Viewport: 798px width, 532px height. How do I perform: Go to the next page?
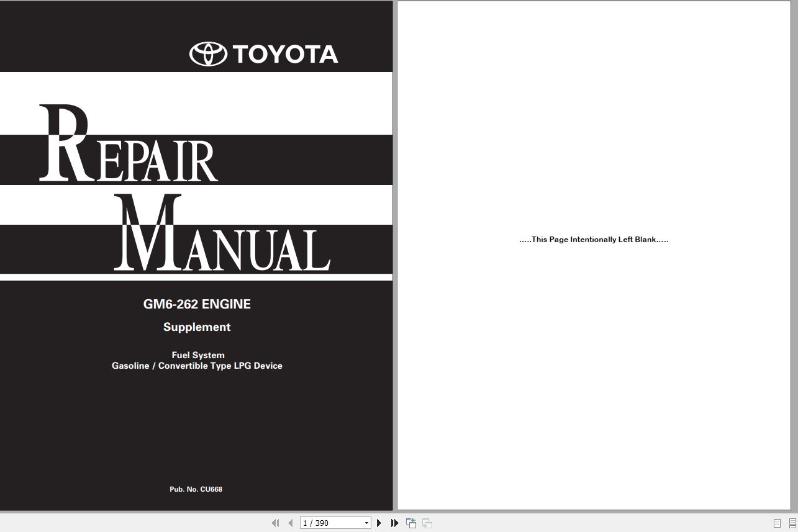click(379, 523)
